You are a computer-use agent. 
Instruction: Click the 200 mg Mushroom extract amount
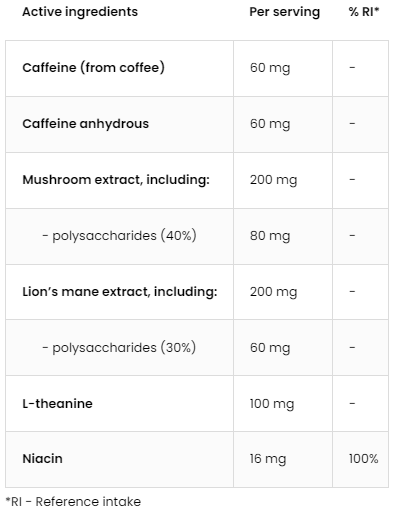pyautogui.click(x=274, y=180)
